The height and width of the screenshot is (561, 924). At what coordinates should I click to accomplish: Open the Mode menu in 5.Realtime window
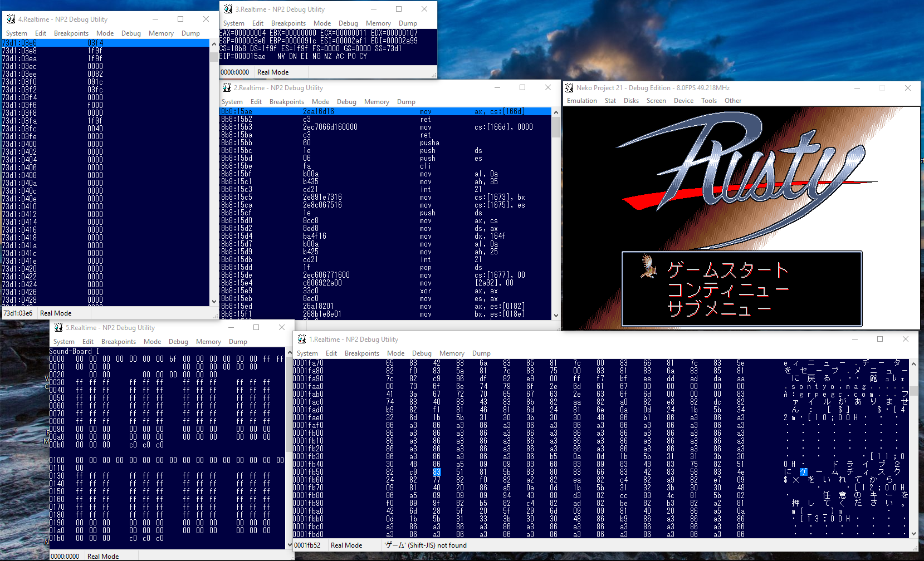click(152, 342)
